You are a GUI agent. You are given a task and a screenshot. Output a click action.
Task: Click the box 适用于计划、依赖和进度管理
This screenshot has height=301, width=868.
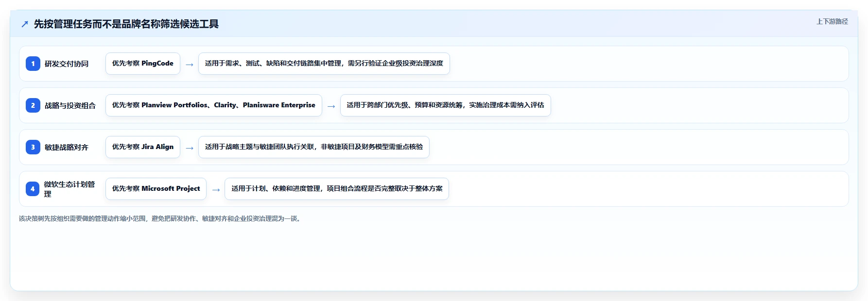[x=337, y=189]
